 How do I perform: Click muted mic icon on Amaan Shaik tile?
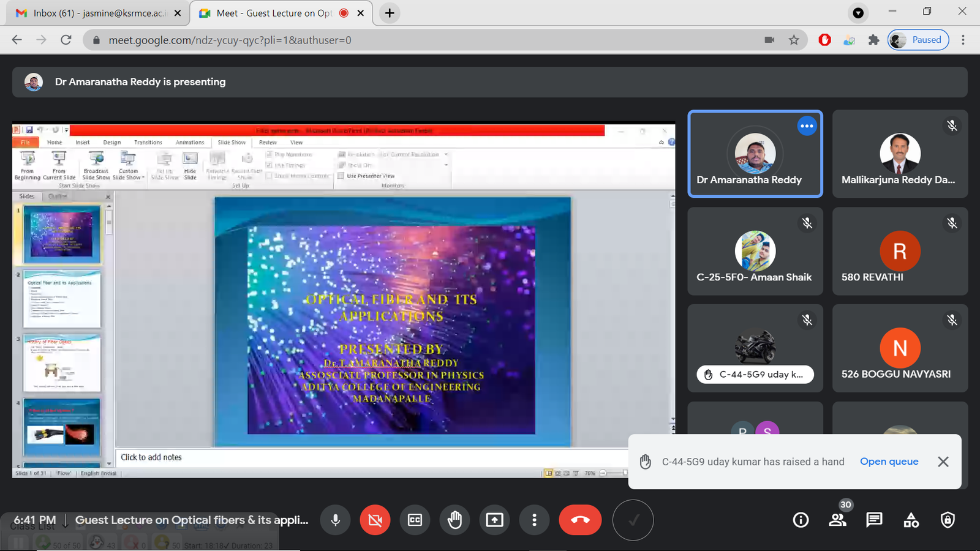(807, 223)
